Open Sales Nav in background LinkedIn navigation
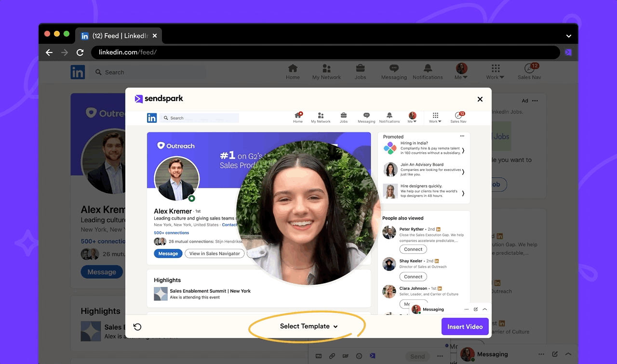The width and height of the screenshot is (617, 364). pyautogui.click(x=529, y=72)
